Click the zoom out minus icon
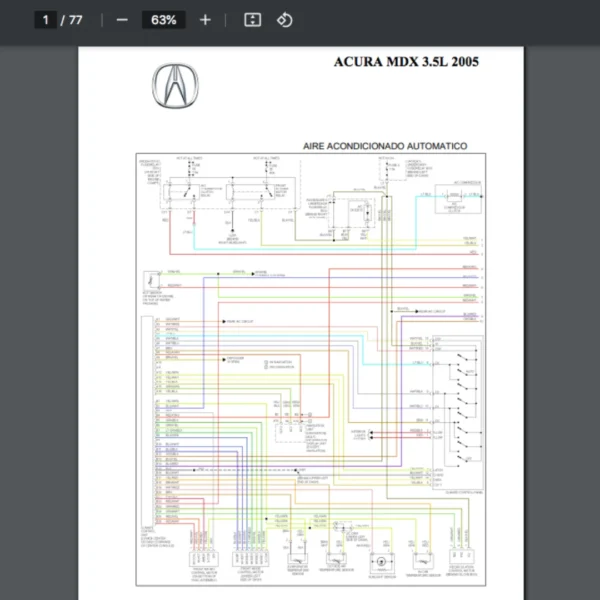The width and height of the screenshot is (600, 600). pos(122,20)
